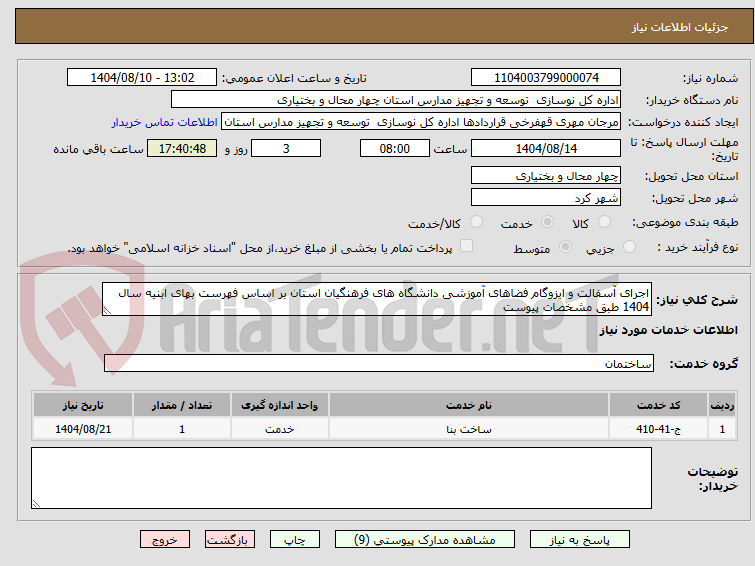
Task: Click the شماره نیاز number field
Action: pos(546,78)
